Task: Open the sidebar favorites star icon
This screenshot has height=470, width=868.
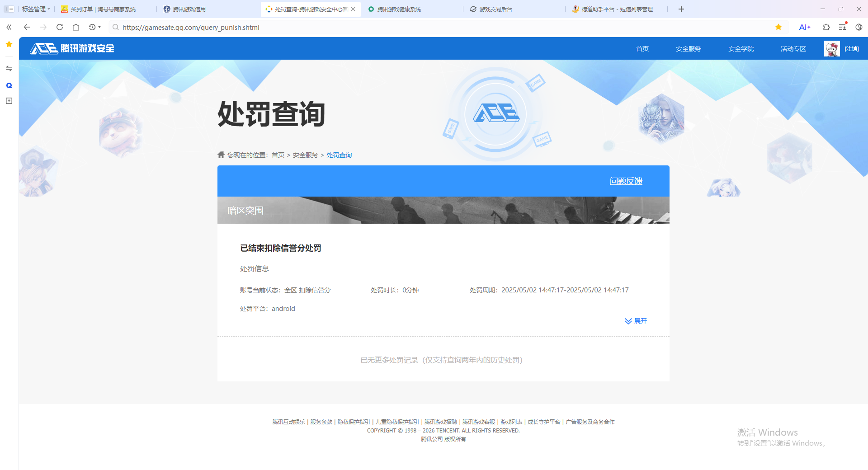Action: tap(9, 44)
